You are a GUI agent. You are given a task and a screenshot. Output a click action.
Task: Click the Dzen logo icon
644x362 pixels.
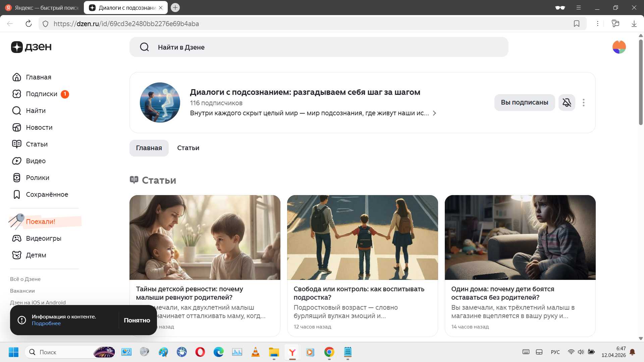(17, 47)
